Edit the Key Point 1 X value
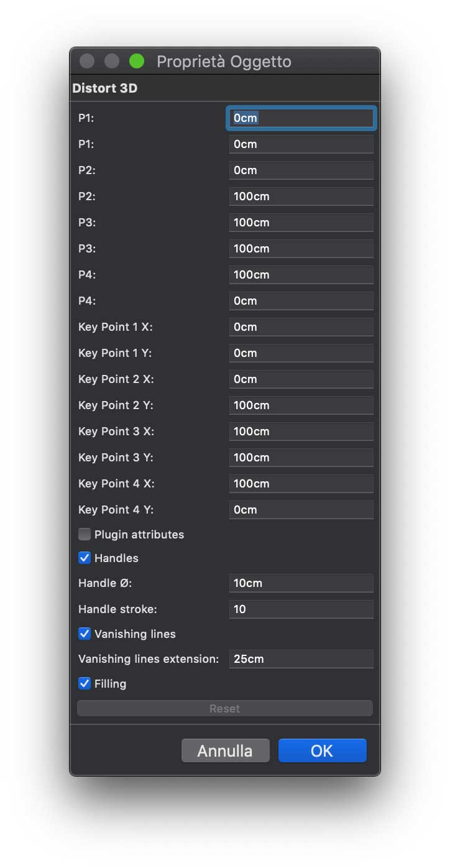 pos(301,326)
